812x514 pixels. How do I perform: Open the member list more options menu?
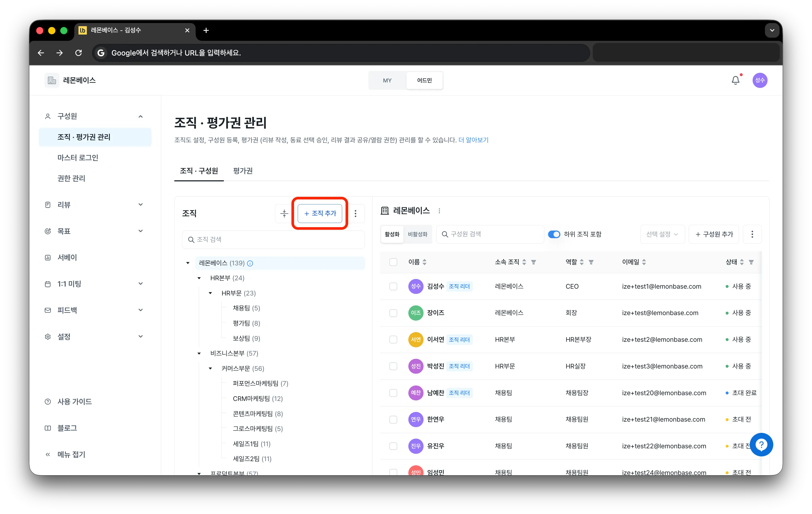[x=752, y=234]
